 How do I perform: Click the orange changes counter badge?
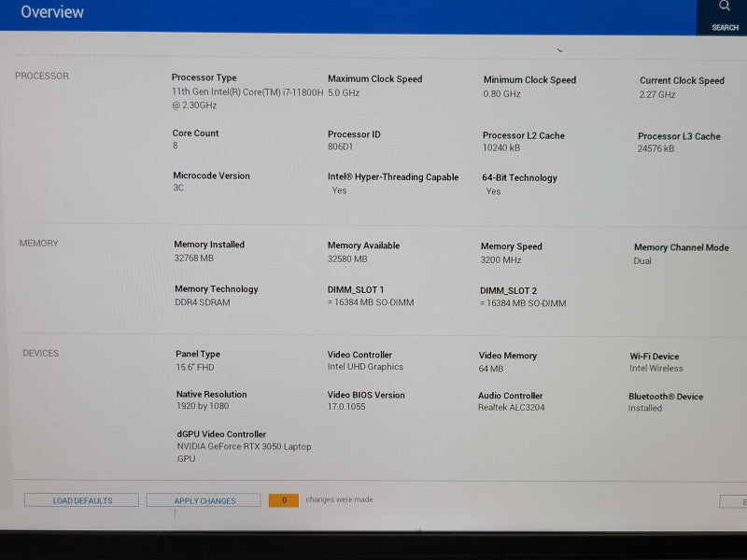pos(284,500)
